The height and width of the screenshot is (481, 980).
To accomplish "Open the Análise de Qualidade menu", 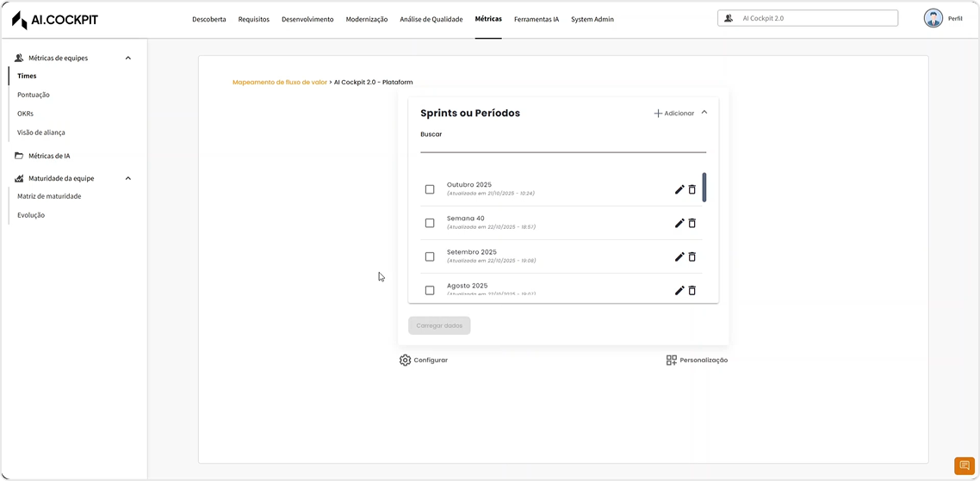I will coord(431,19).
